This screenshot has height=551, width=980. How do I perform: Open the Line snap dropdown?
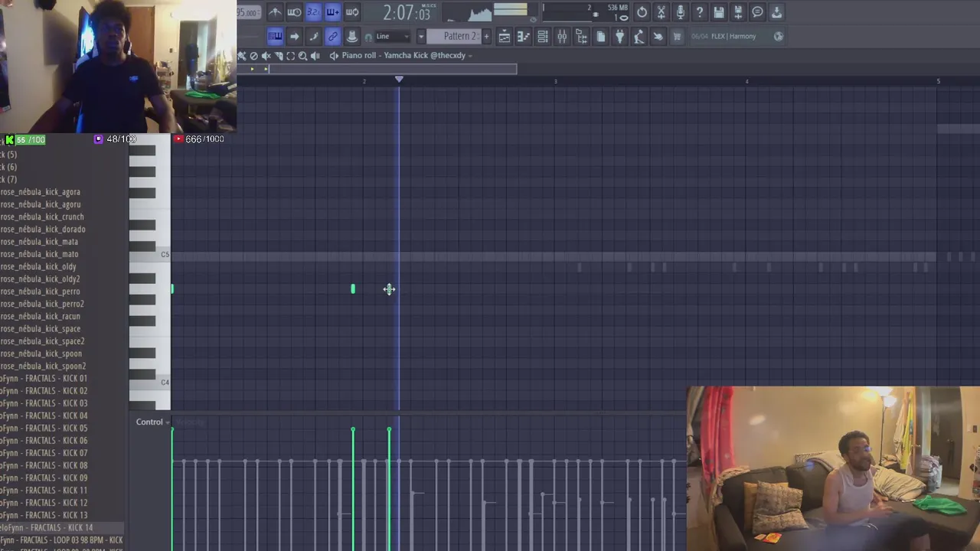click(x=391, y=36)
